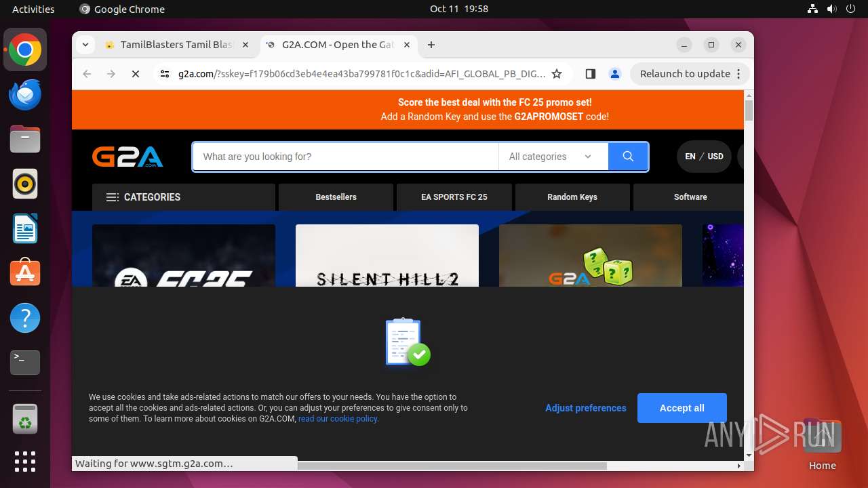868x488 pixels.
Task: Expand the CATEGORIES menu
Action: 184,197
